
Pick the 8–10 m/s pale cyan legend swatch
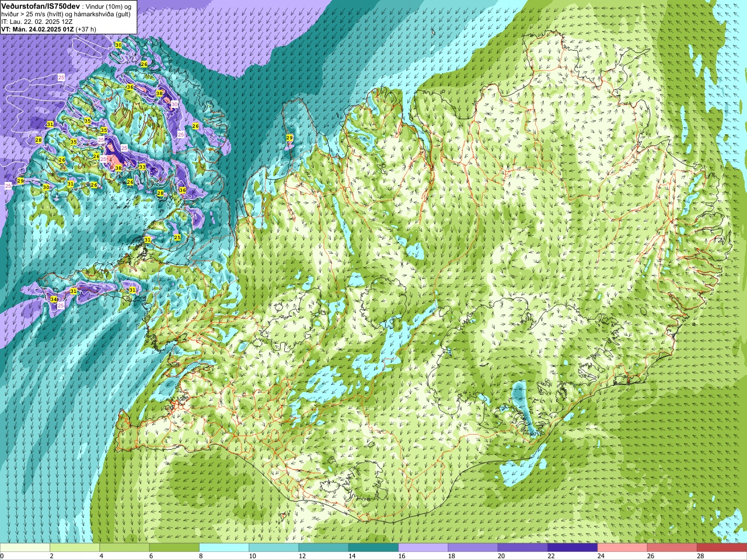[224, 548]
